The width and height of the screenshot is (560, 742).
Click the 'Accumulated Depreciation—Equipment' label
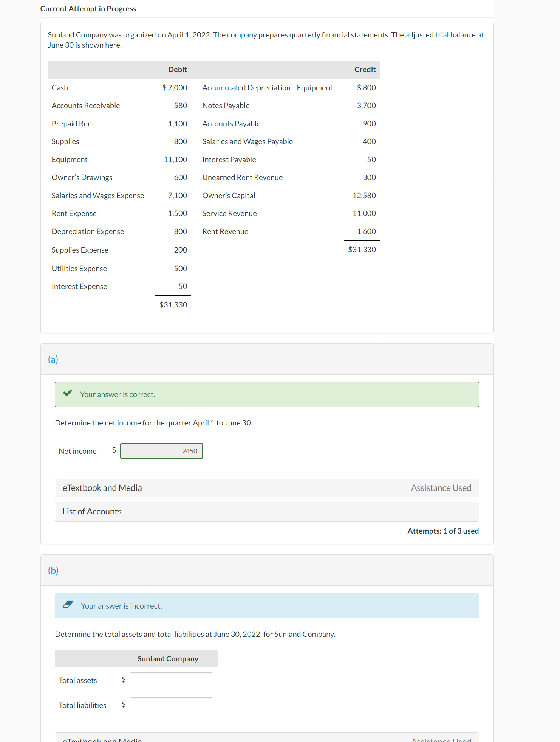pyautogui.click(x=268, y=88)
